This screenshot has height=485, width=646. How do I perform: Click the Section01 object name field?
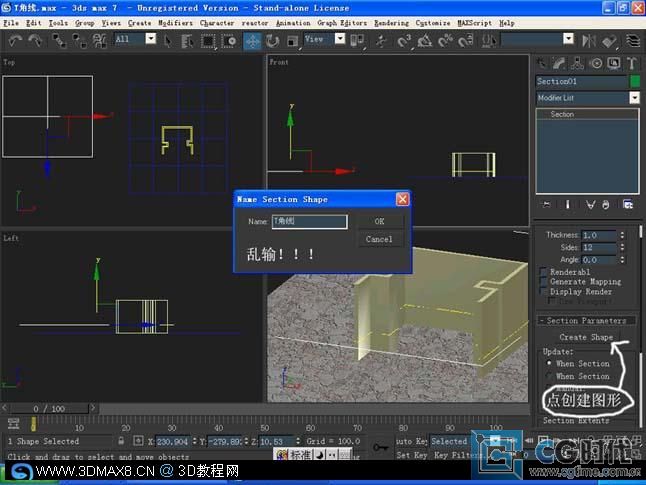pos(581,81)
